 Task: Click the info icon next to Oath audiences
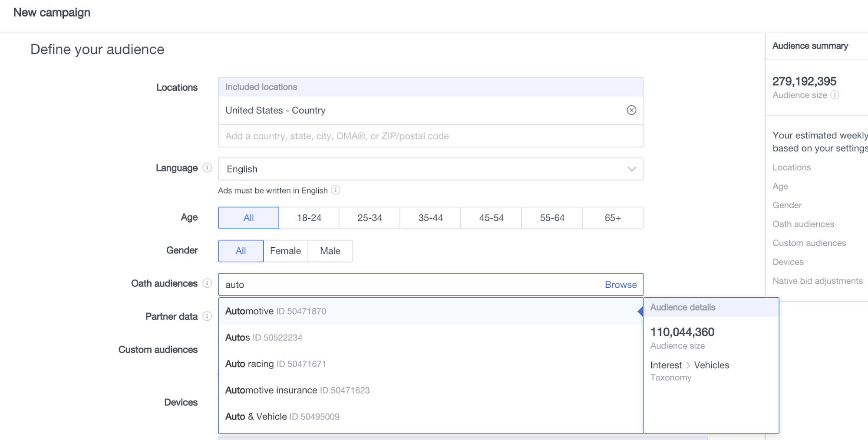coord(208,283)
